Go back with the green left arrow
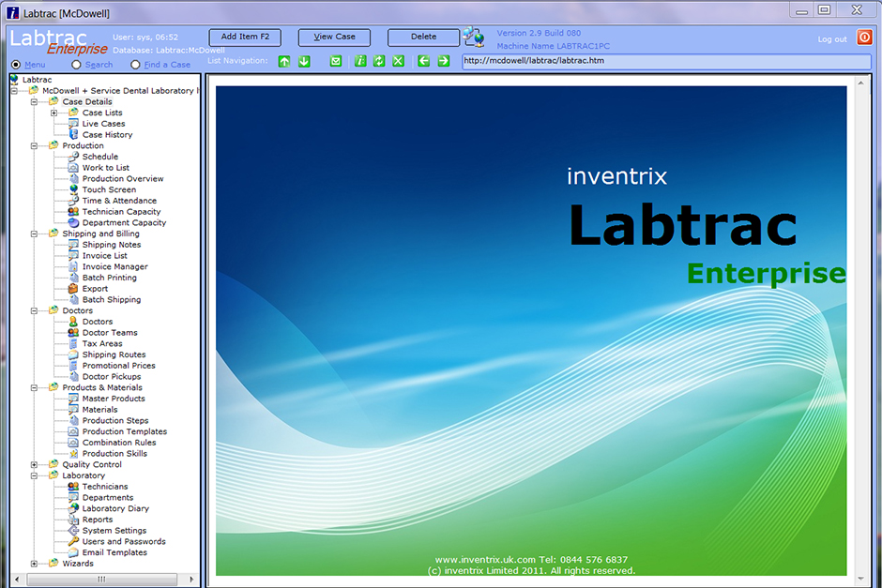 [x=423, y=61]
